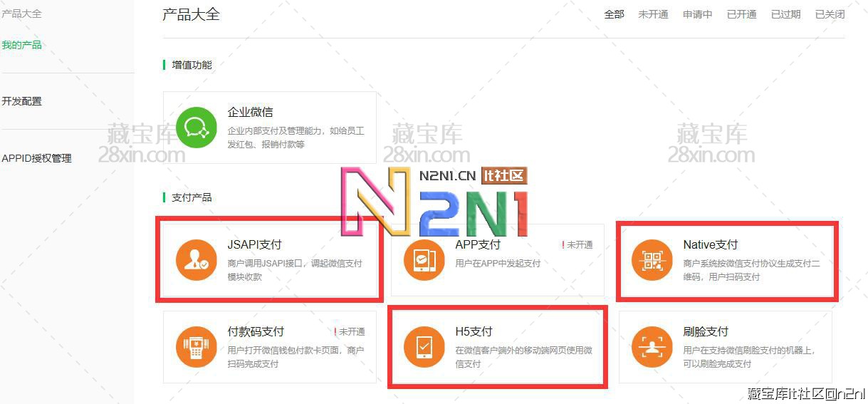Open 我的产品 in the sidebar
868x404 pixels.
pyautogui.click(x=22, y=45)
